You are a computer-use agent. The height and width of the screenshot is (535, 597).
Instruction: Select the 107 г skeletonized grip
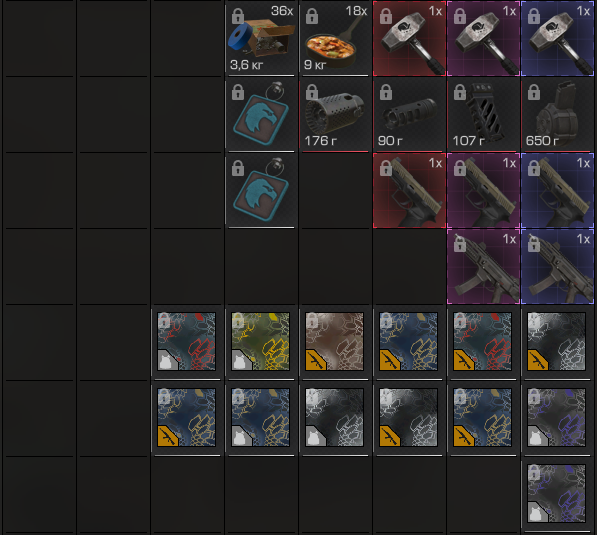pyautogui.click(x=483, y=115)
